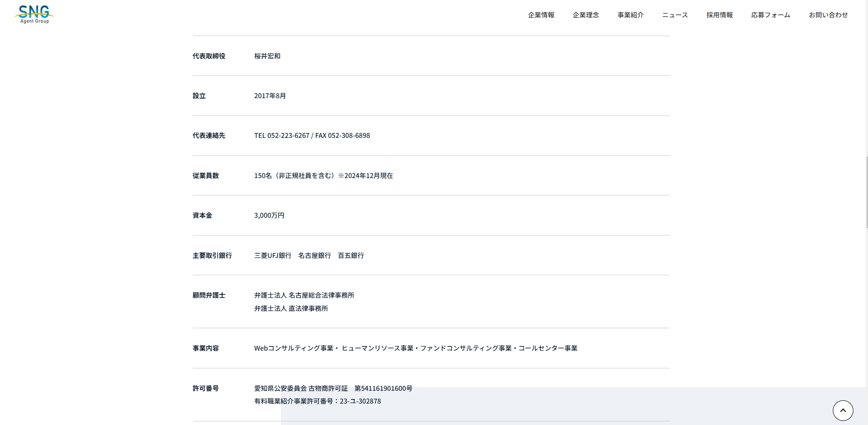Click 弁護士法人 名古屋総合法律事務所 text

click(x=304, y=295)
